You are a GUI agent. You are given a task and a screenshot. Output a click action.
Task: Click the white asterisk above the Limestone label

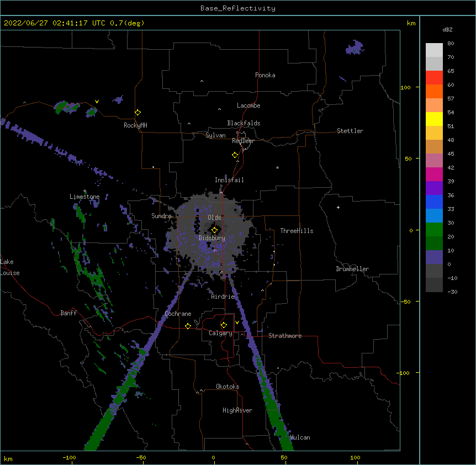pyautogui.click(x=84, y=191)
